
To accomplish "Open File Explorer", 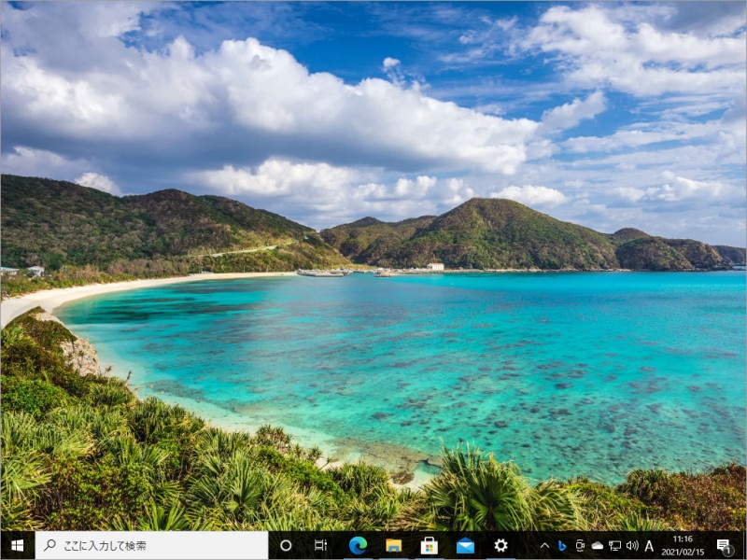I will 393,545.
